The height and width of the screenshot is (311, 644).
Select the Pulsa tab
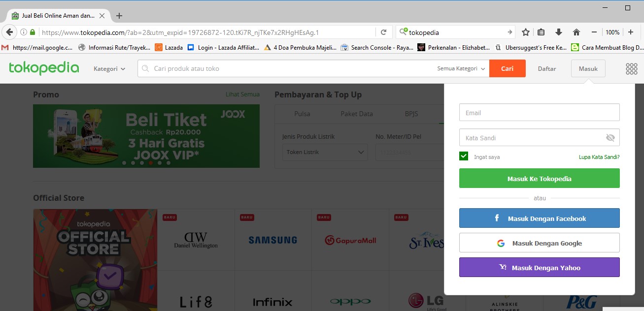coord(302,114)
